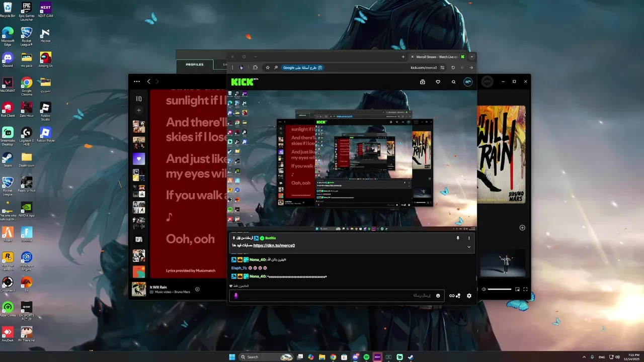Bookmark page with star icon

[268, 67]
